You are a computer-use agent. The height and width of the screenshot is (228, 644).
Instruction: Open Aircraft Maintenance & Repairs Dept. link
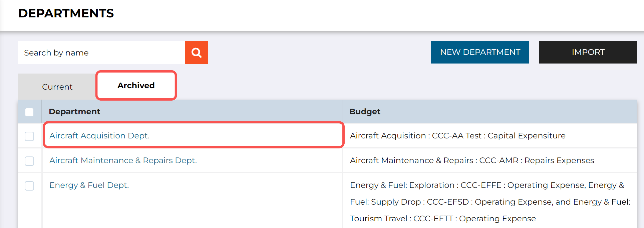point(123,160)
